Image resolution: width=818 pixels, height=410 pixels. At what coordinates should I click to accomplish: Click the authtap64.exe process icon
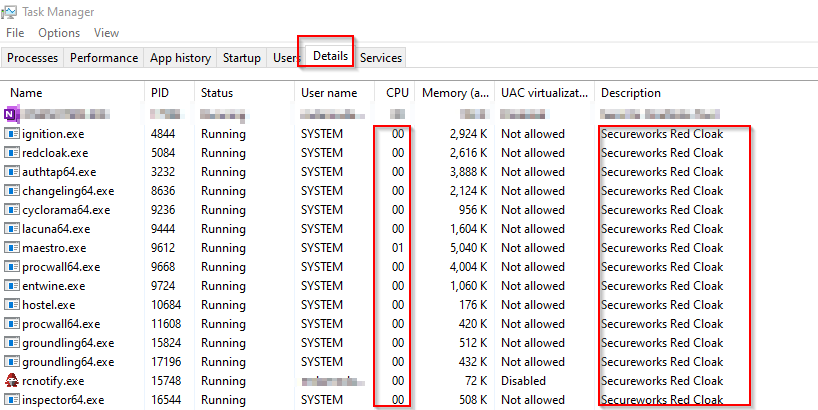(11, 172)
